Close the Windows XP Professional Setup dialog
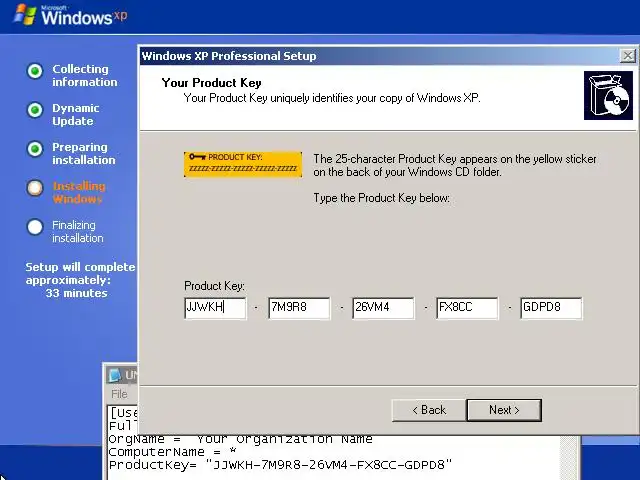 click(x=627, y=56)
